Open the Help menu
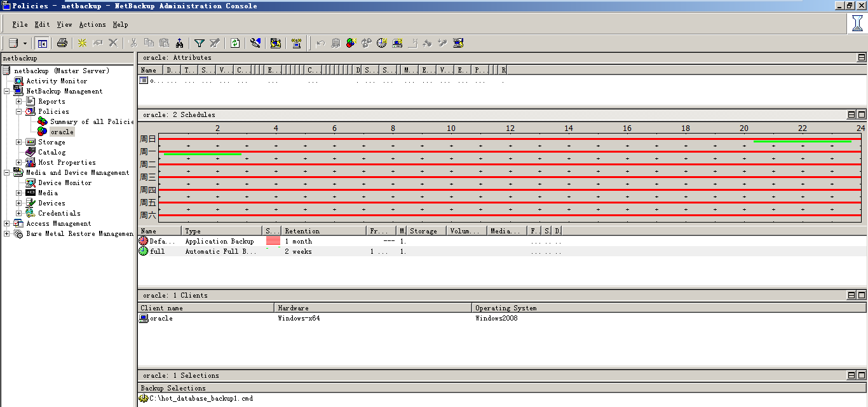The height and width of the screenshot is (407, 868). point(121,25)
